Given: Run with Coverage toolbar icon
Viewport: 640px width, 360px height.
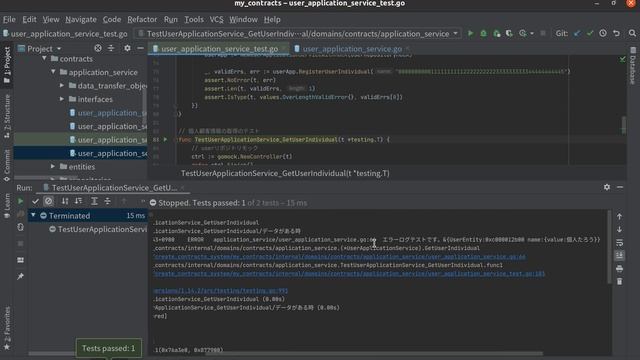Looking at the screenshot, I should 497,33.
